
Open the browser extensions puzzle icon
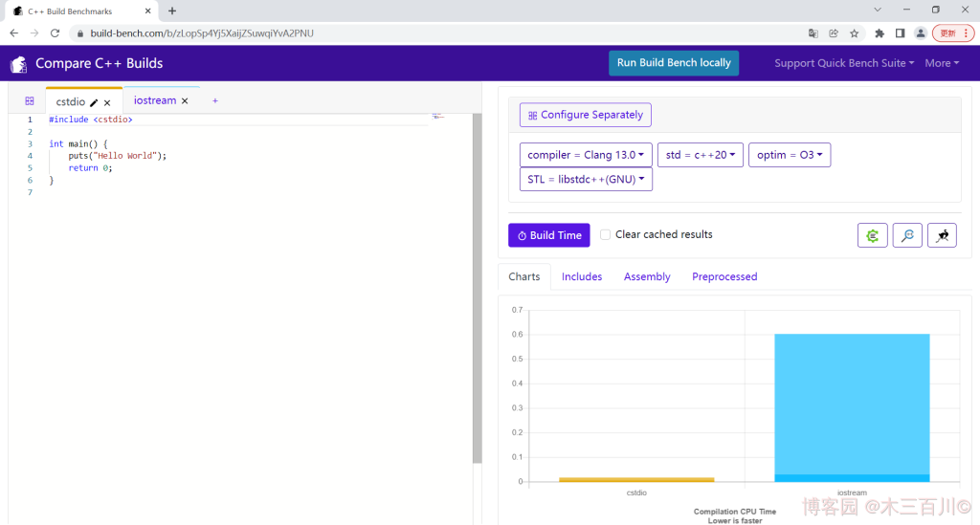point(880,33)
